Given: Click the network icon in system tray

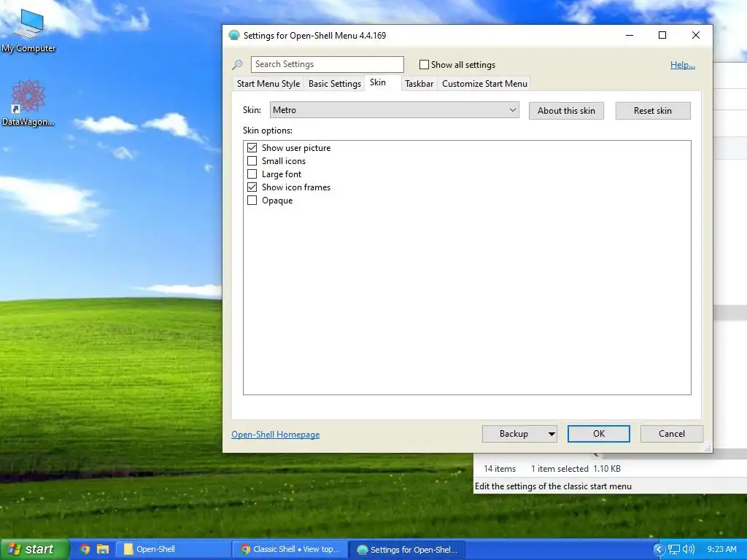Looking at the screenshot, I should click(x=673, y=549).
